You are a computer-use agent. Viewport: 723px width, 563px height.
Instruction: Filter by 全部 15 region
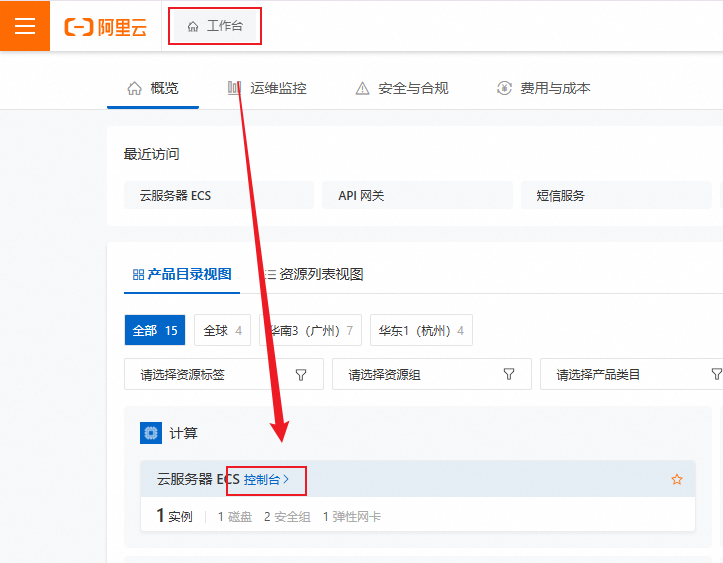pyautogui.click(x=155, y=330)
